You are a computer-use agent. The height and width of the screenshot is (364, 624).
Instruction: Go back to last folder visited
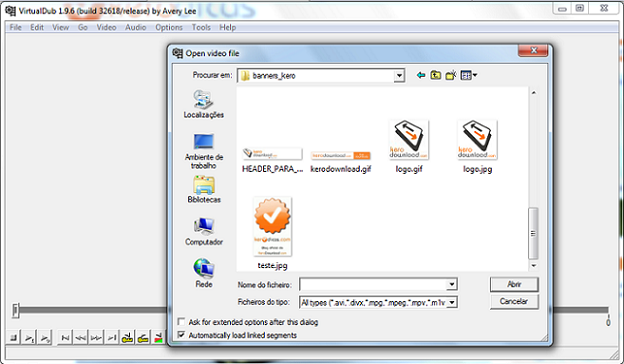(421, 75)
